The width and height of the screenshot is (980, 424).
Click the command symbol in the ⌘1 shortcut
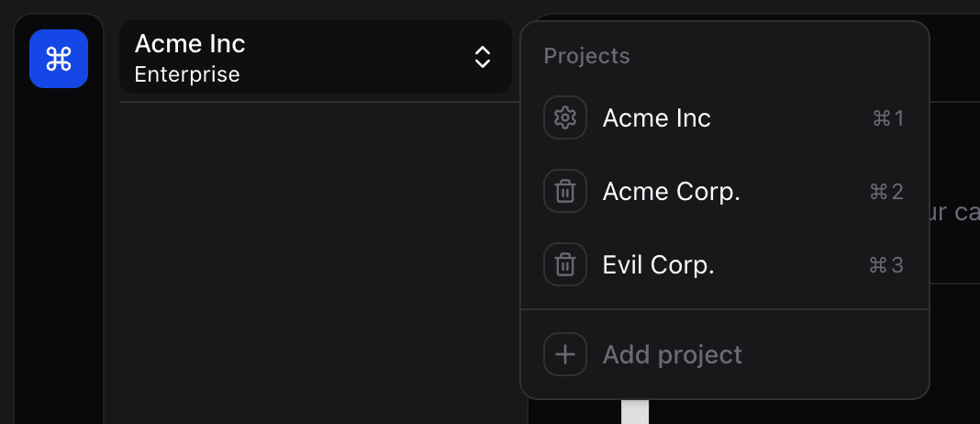click(x=881, y=118)
